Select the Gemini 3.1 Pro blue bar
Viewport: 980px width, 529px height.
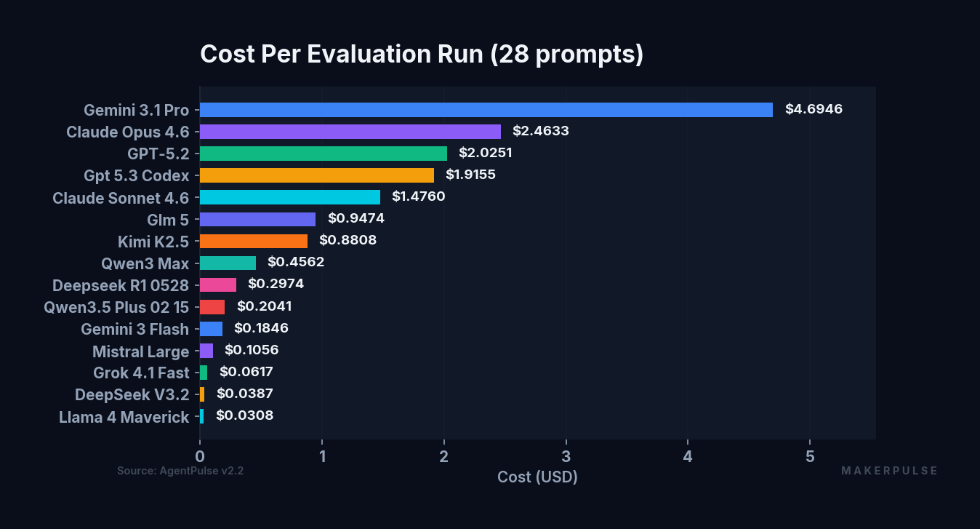click(486, 110)
